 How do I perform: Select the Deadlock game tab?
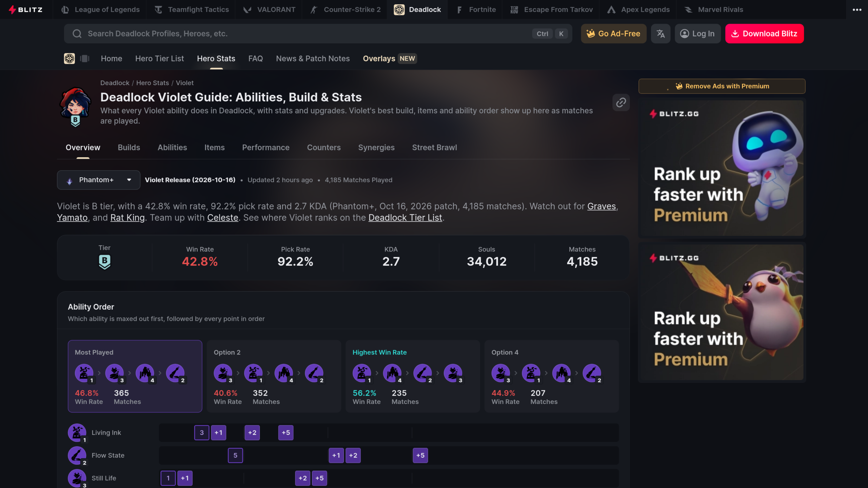click(x=417, y=9)
